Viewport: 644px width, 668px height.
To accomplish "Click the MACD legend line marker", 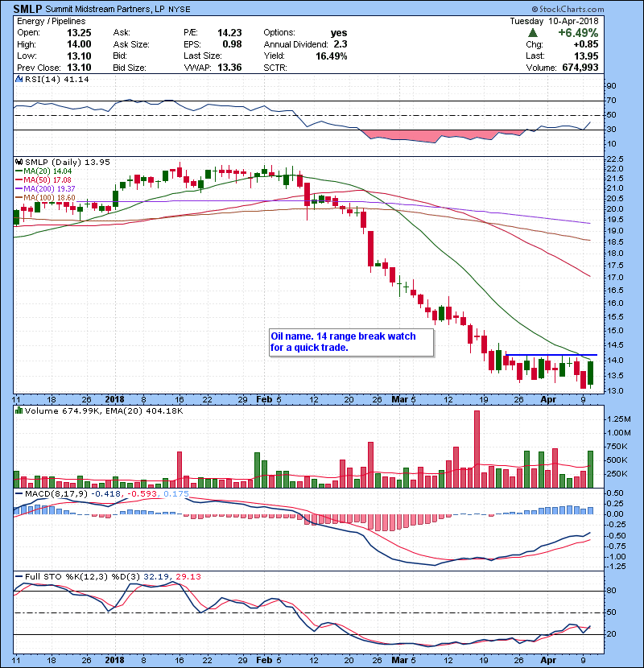I will click(x=19, y=494).
